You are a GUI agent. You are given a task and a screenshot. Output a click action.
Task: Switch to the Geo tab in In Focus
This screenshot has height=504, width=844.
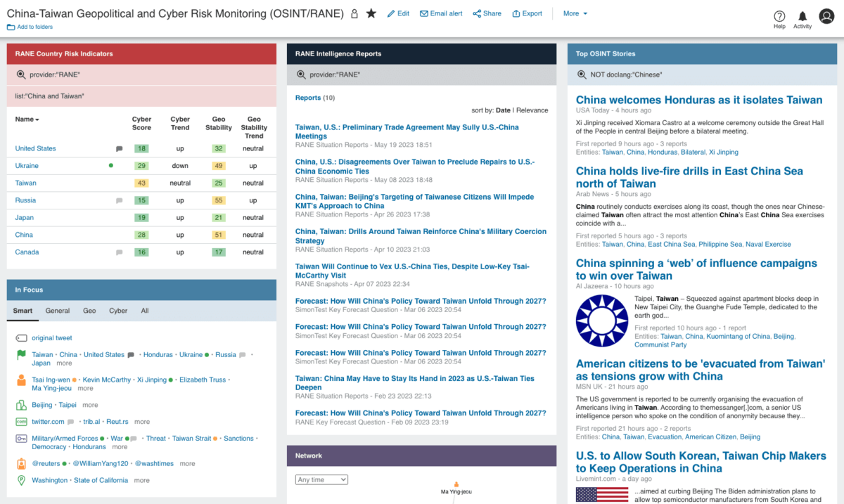[89, 311]
